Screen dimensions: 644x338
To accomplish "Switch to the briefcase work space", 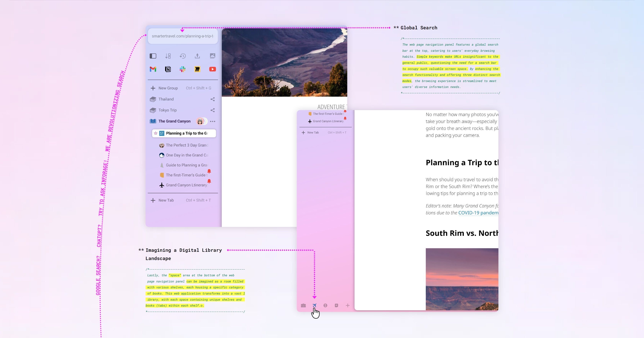I will point(303,305).
